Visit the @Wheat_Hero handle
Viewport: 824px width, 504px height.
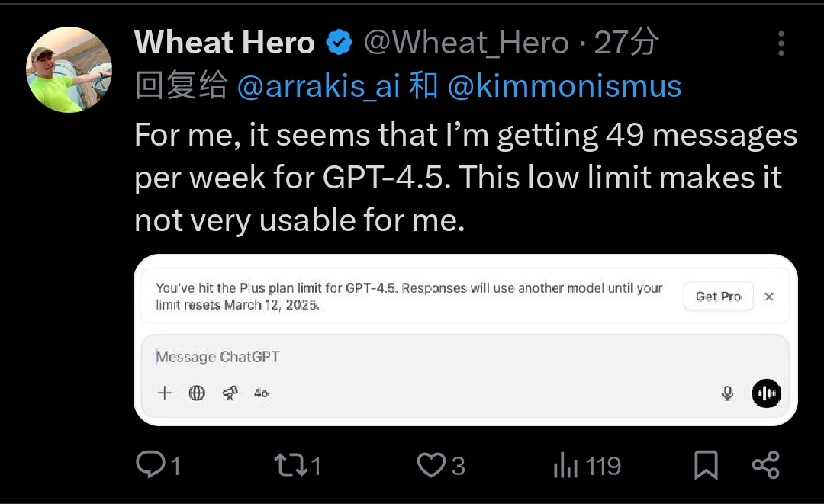coord(467,43)
